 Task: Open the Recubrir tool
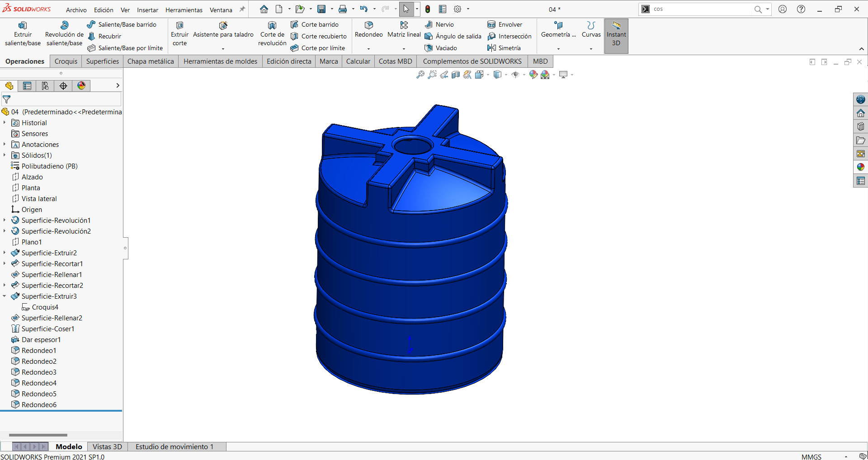[104, 36]
